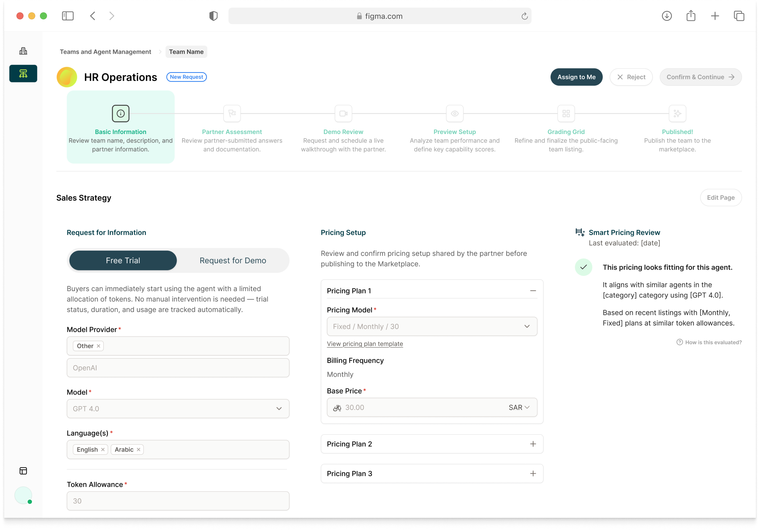Go to Demo Review camera icon
The image size is (760, 532).
[x=343, y=114]
